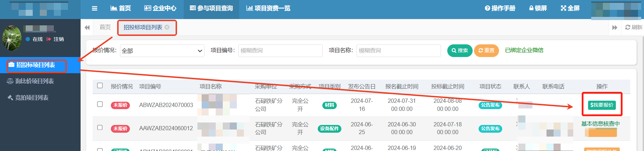644x151 pixels.
Task: Click 未报价 badge in row ABWZAB2024070003
Action: point(120,105)
